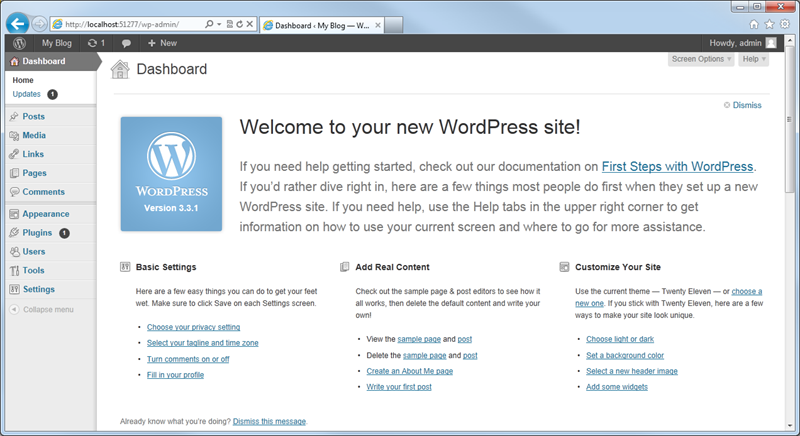
Task: Click the Plugins update count badge
Action: [64, 233]
